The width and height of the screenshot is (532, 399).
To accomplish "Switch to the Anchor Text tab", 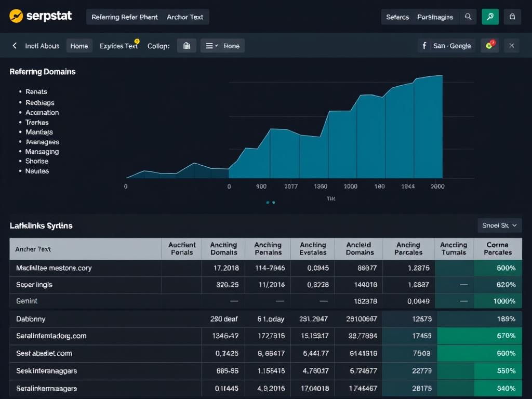I will pos(185,16).
